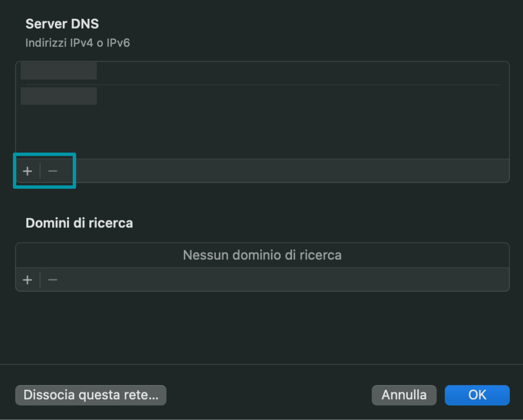Click the 'Domini di ricerca' heading
Viewport: 523px width, 420px height.
coord(79,223)
